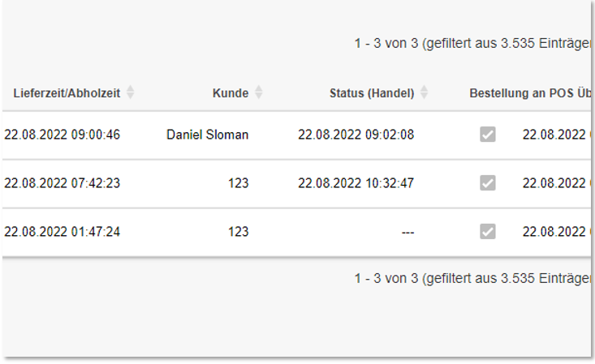
Task: Toggle POS checkbox in Daniel Sloman row
Action: [x=487, y=135]
